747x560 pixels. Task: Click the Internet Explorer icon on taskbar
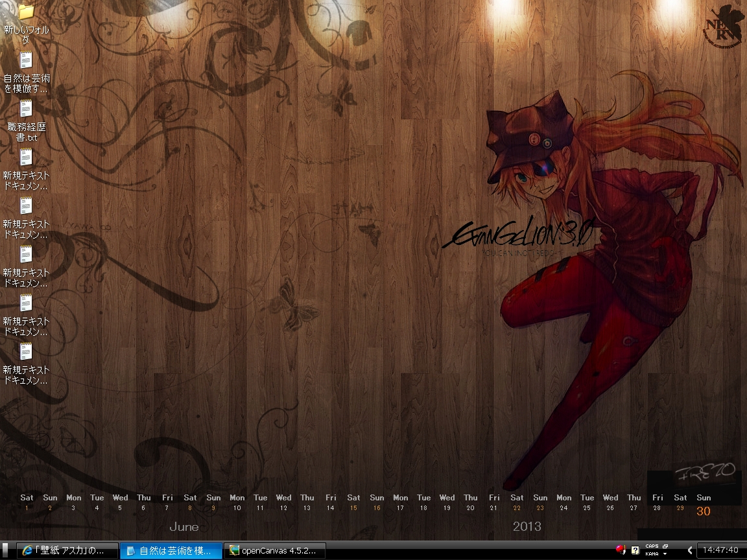pos(27,551)
